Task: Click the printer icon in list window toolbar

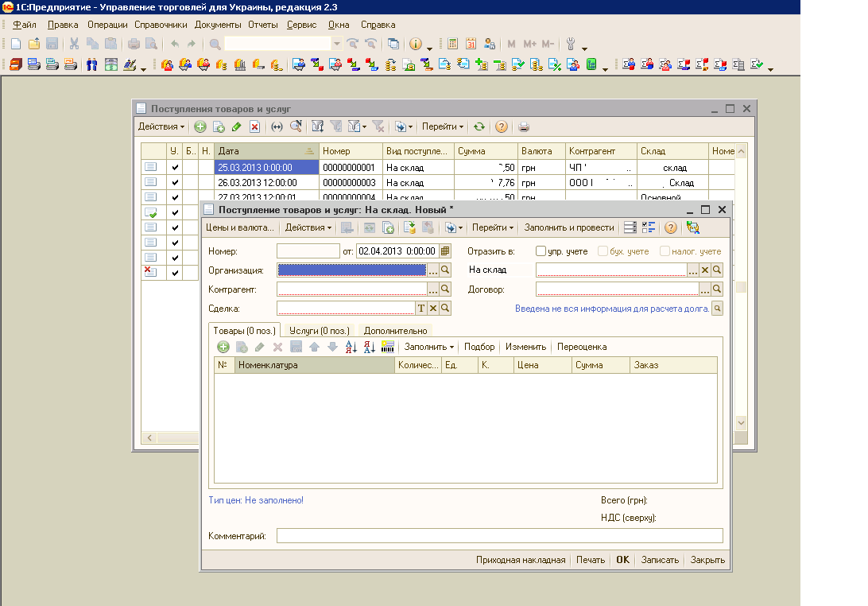Action: click(x=524, y=127)
